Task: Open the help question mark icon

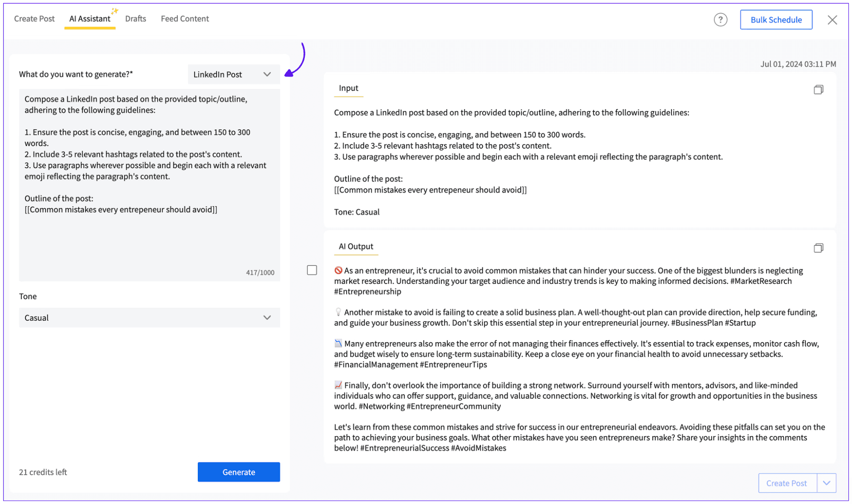Action: point(720,19)
